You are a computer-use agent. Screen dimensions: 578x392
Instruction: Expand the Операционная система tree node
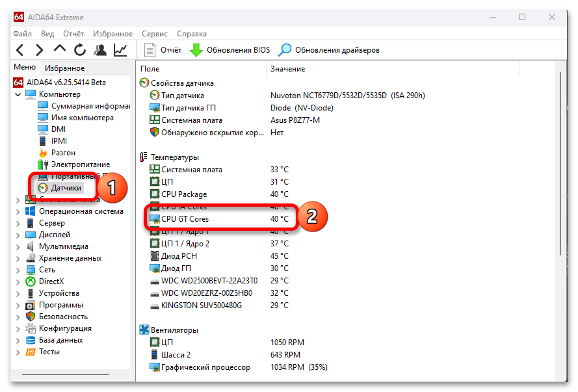[x=18, y=211]
